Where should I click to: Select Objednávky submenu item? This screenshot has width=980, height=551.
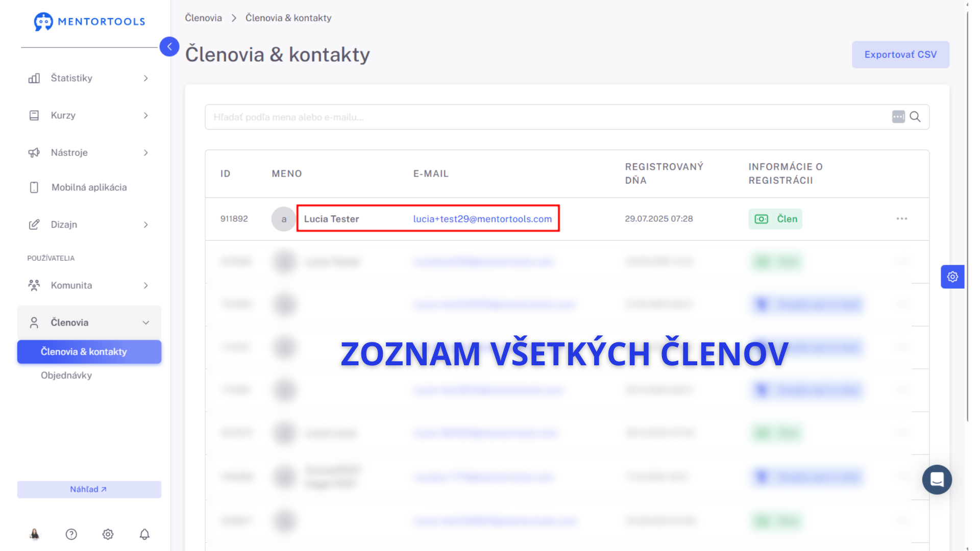pos(66,375)
